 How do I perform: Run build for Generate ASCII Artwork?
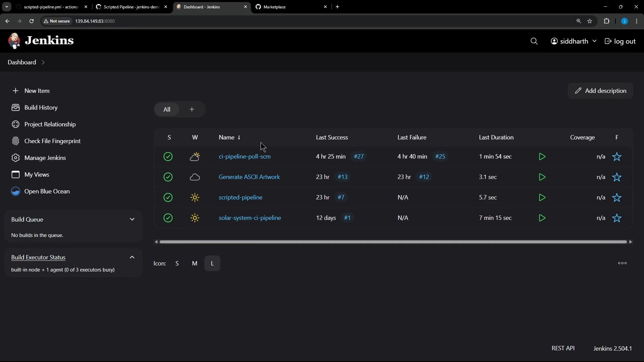(542, 177)
